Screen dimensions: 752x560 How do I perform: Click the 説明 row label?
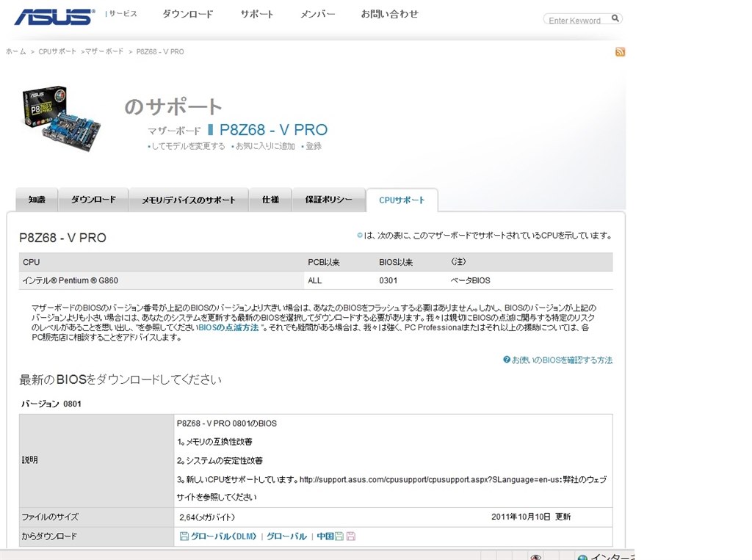click(x=29, y=459)
